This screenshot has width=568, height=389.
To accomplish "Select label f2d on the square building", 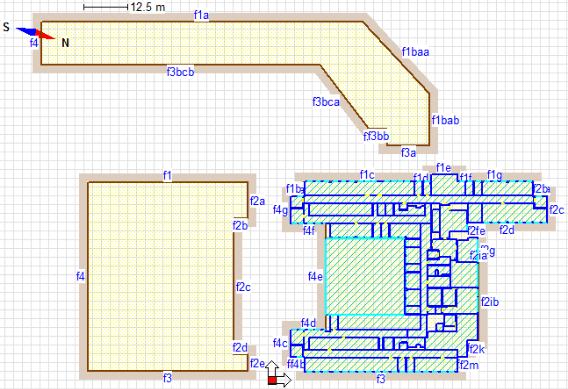I will [240, 348].
